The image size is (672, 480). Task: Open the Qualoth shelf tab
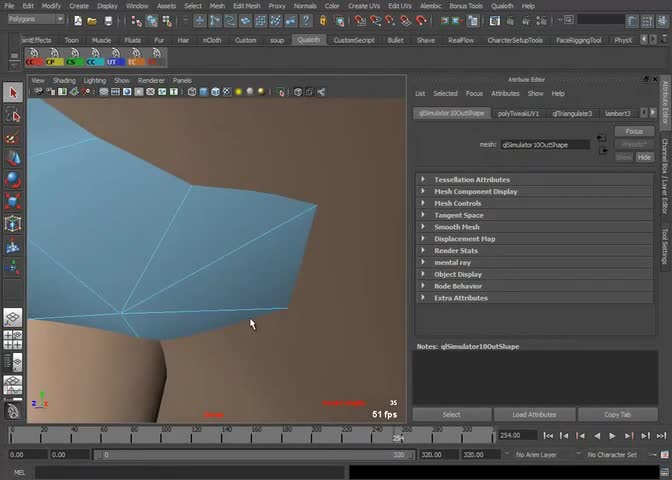(309, 40)
